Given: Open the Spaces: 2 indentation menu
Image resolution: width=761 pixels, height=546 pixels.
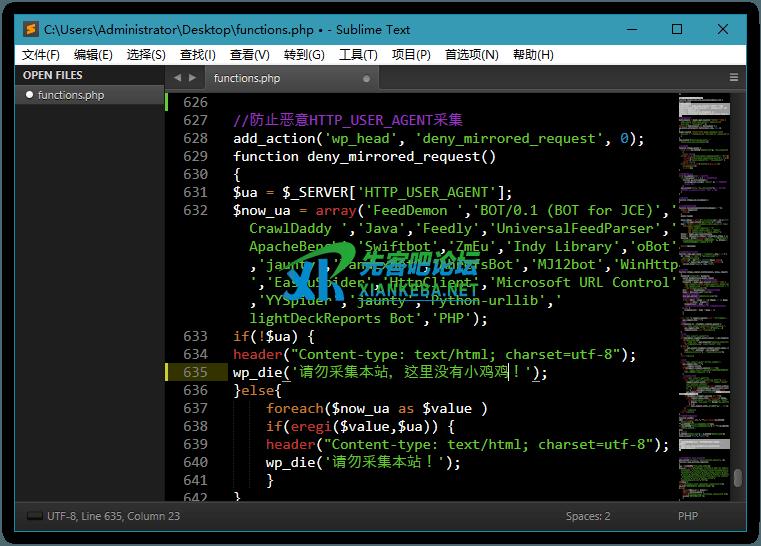Looking at the screenshot, I should [587, 516].
